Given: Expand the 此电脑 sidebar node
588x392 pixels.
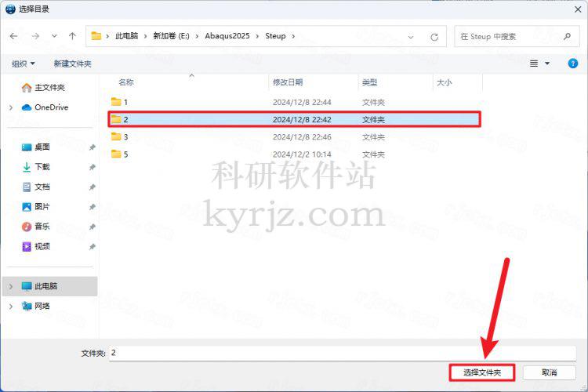Looking at the screenshot, I should click(x=10, y=287).
